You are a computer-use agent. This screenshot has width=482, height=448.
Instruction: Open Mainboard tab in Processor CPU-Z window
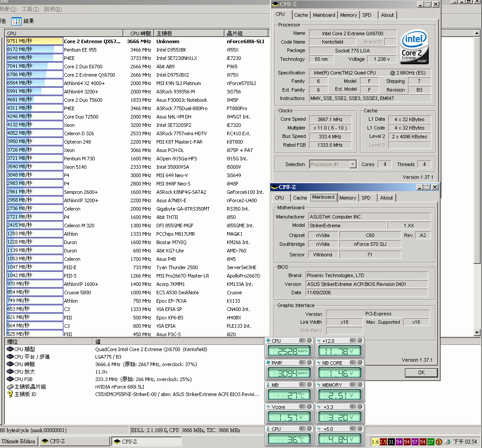pyautogui.click(x=324, y=15)
